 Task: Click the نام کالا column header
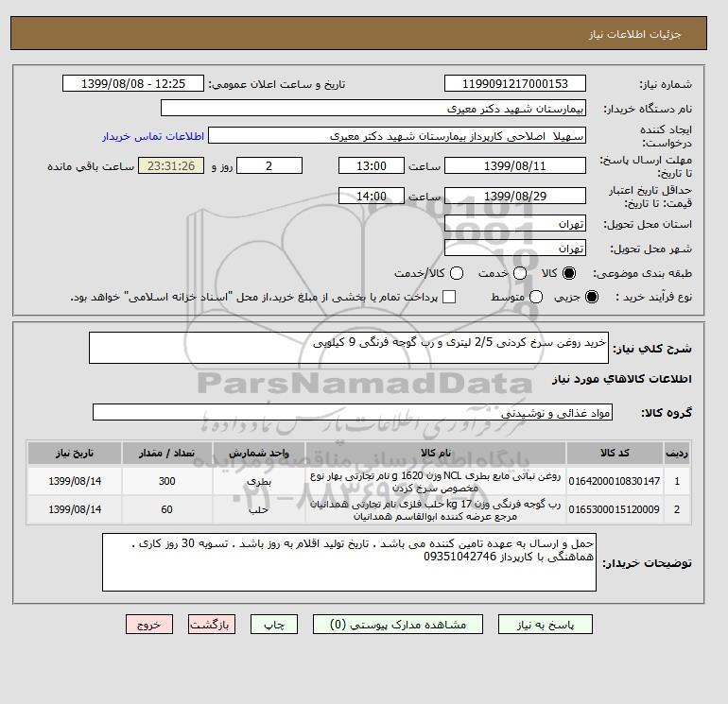[x=436, y=453]
